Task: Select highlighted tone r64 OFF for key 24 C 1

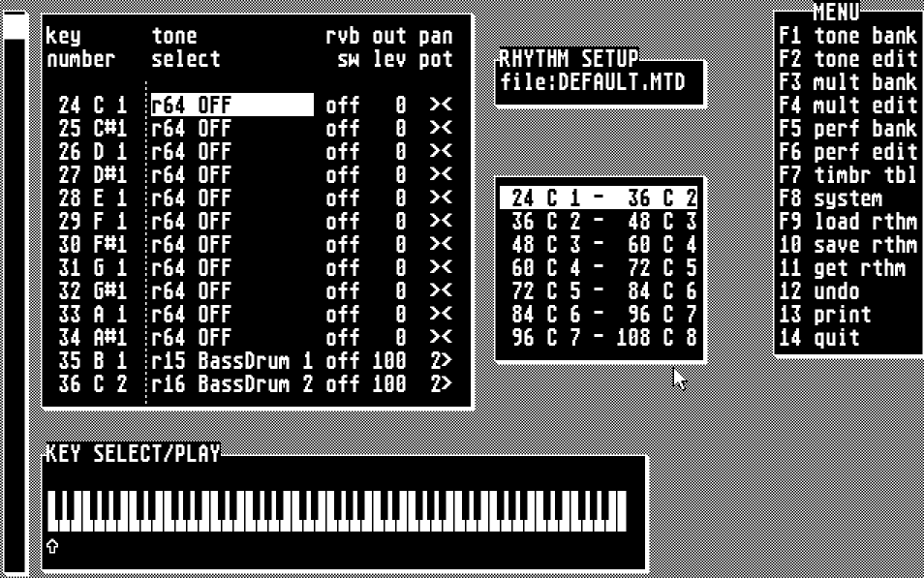Action: 232,105
